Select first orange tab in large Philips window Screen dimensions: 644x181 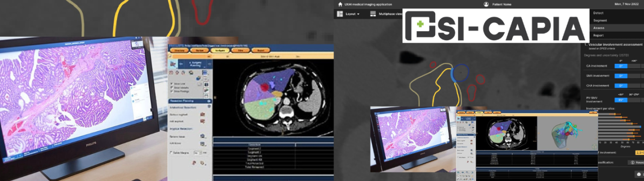point(179,50)
